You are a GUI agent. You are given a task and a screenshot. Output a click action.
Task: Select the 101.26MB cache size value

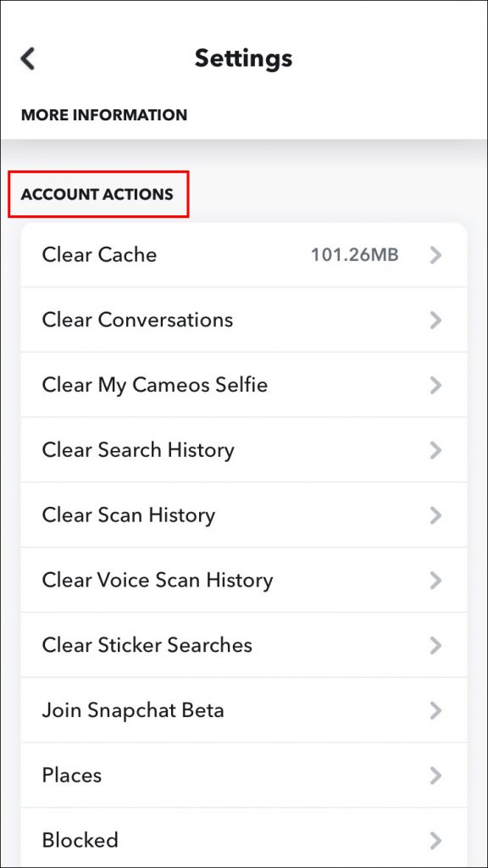(x=355, y=254)
